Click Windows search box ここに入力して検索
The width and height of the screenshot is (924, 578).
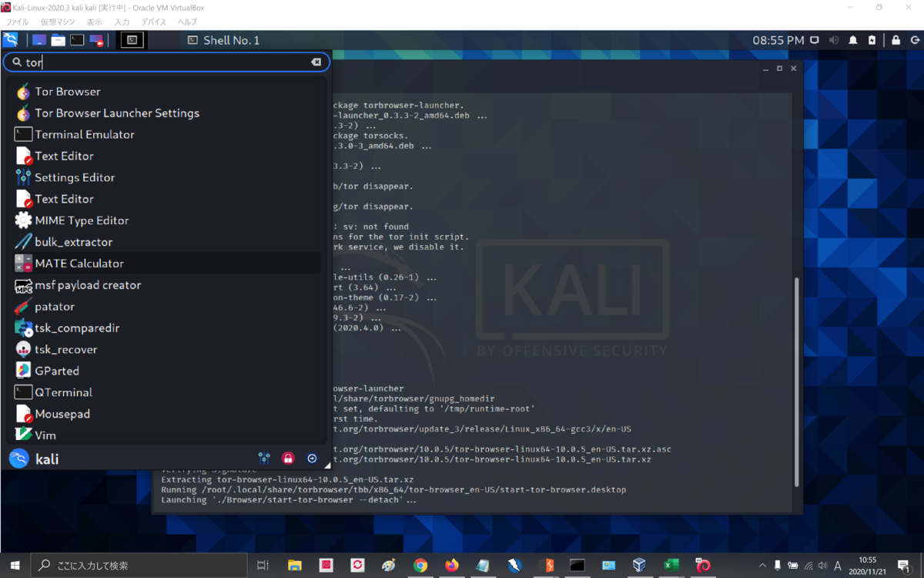[x=139, y=565]
